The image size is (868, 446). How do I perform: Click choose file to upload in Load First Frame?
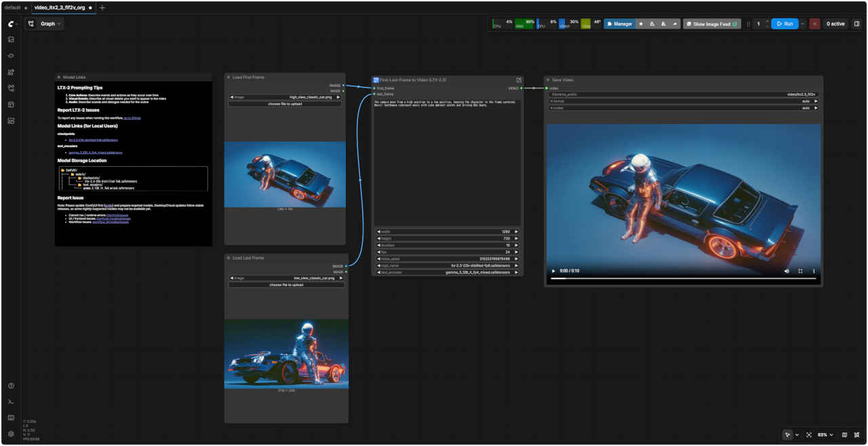[285, 104]
